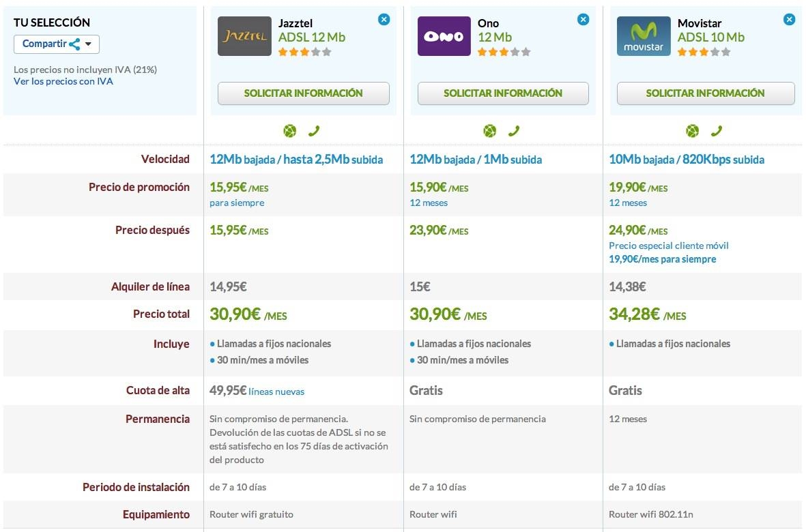806x532 pixels.
Task: Click Movistar speed '10Mb bajada / 820Kbps subida'
Action: click(687, 160)
